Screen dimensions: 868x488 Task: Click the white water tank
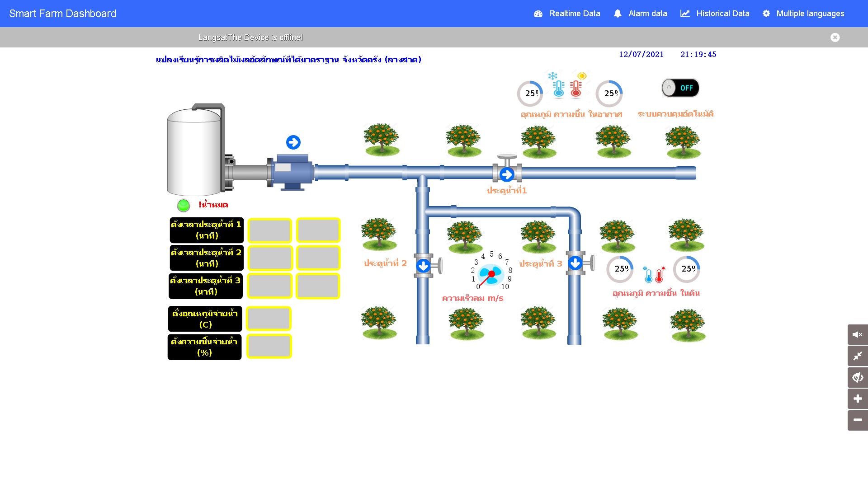194,153
